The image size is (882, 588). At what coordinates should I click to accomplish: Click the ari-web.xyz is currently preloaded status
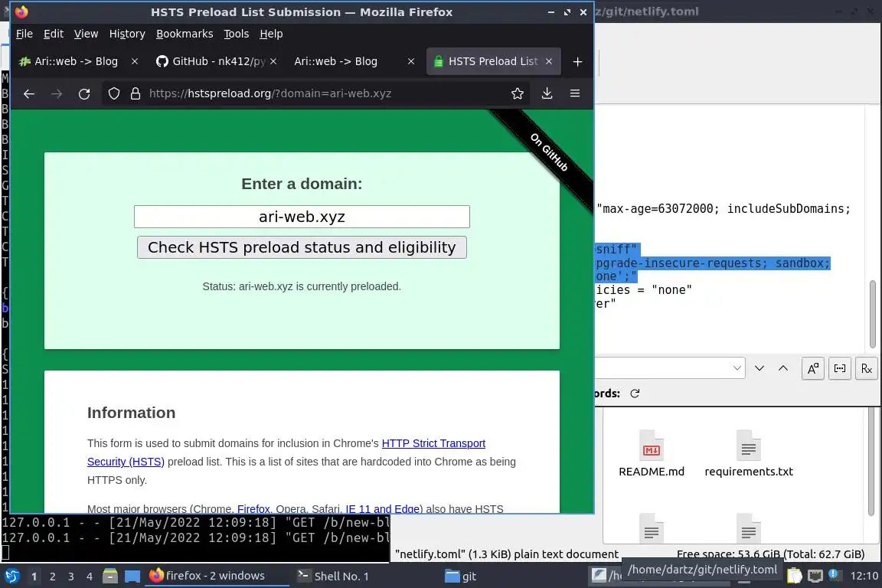coord(302,286)
